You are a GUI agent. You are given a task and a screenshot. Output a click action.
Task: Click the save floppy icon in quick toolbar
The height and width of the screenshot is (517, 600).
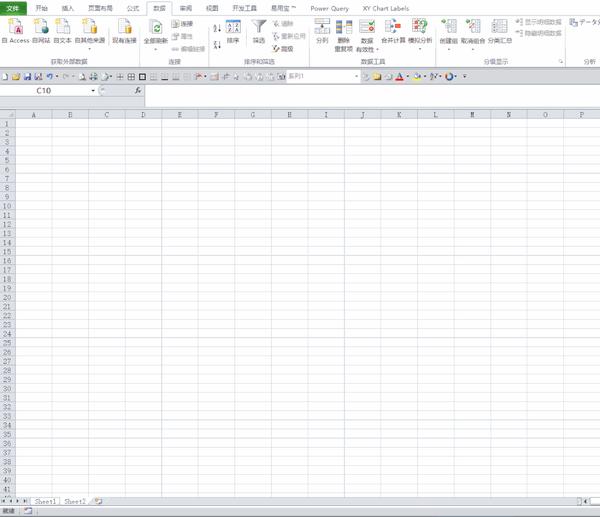[27, 77]
